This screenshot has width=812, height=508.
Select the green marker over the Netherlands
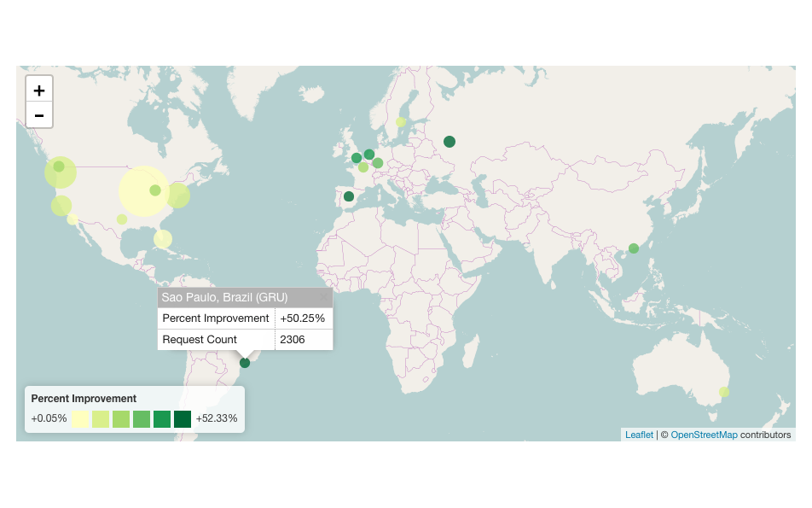(x=368, y=155)
